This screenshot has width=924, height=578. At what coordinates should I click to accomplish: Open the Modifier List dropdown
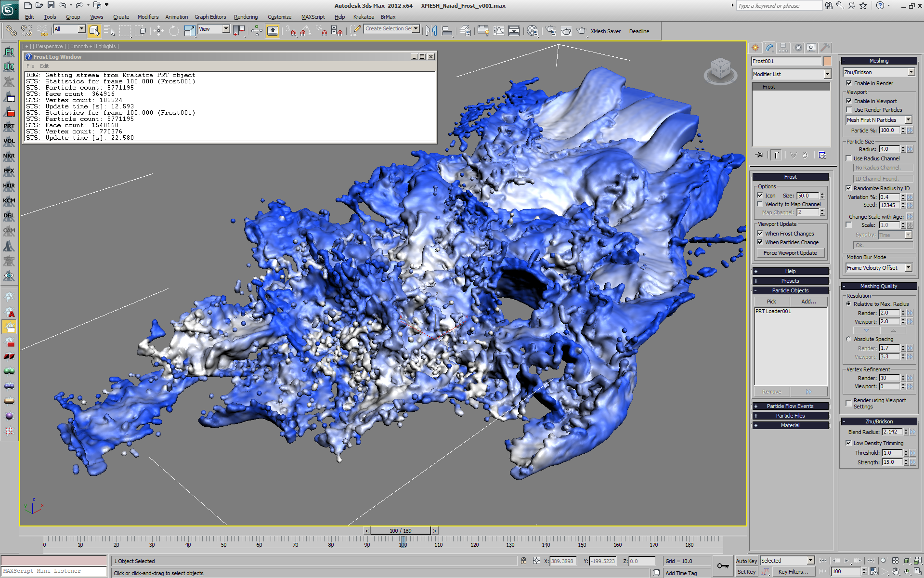pyautogui.click(x=791, y=74)
